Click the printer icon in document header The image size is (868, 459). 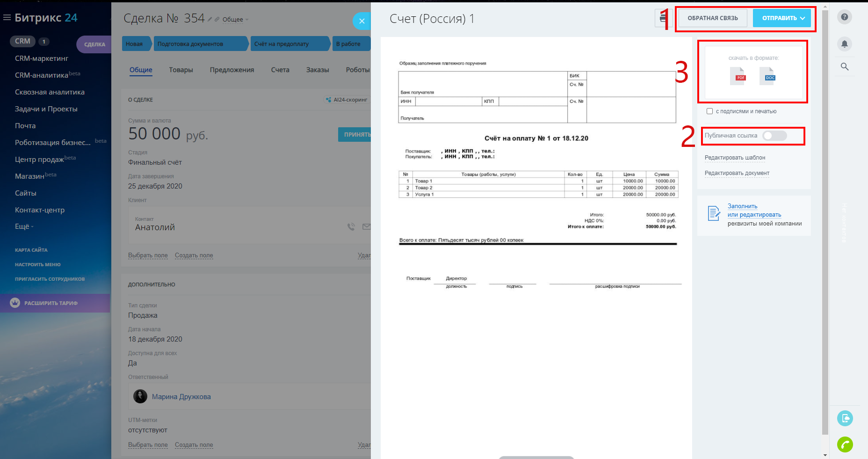coord(663,18)
